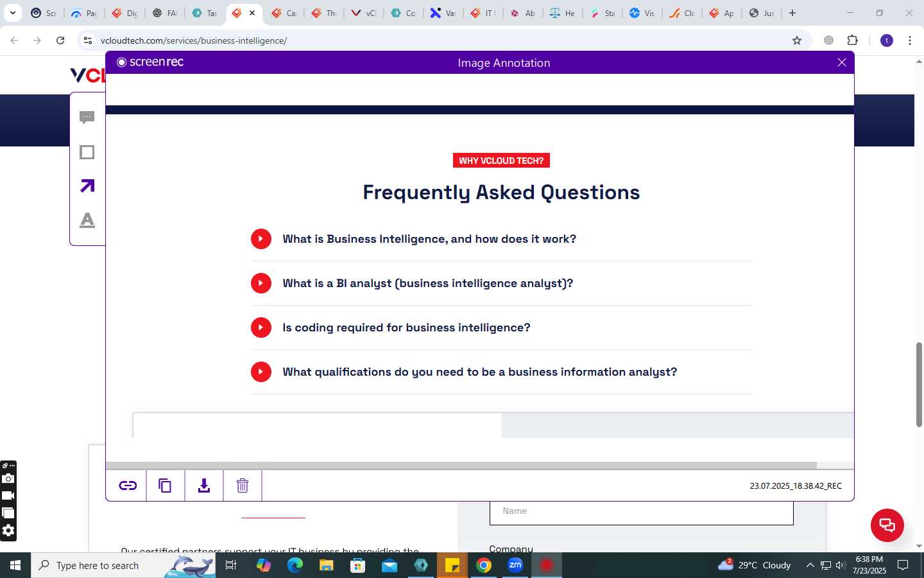924x578 pixels.
Task: Open Microsoft Edge from the taskbar
Action: (295, 565)
